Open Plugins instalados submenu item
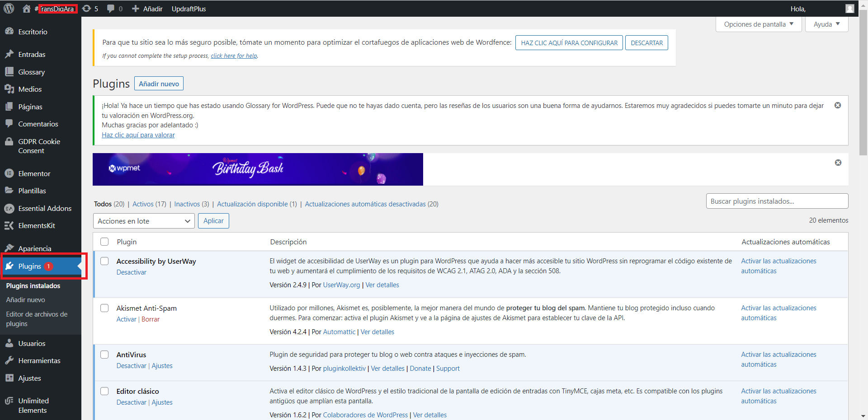 [33, 286]
